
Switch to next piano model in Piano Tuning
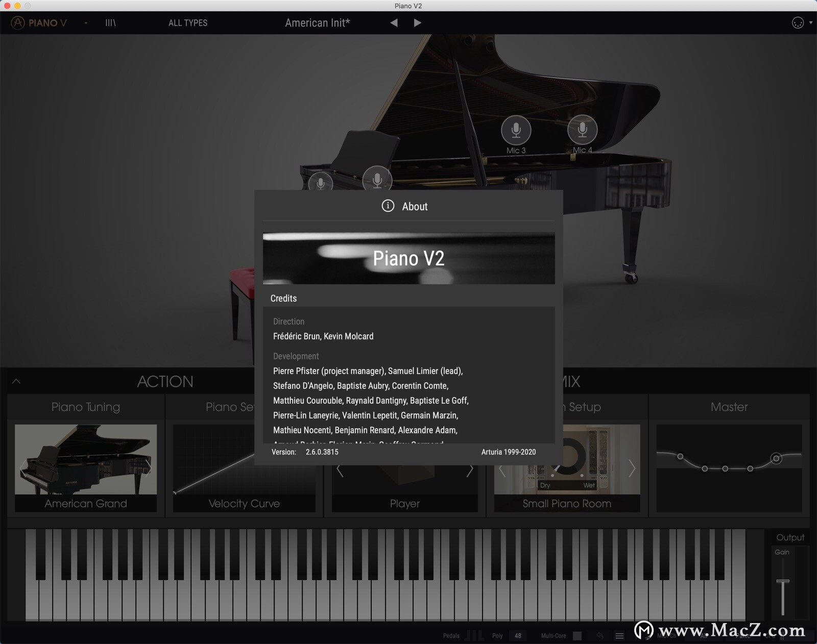coord(149,467)
